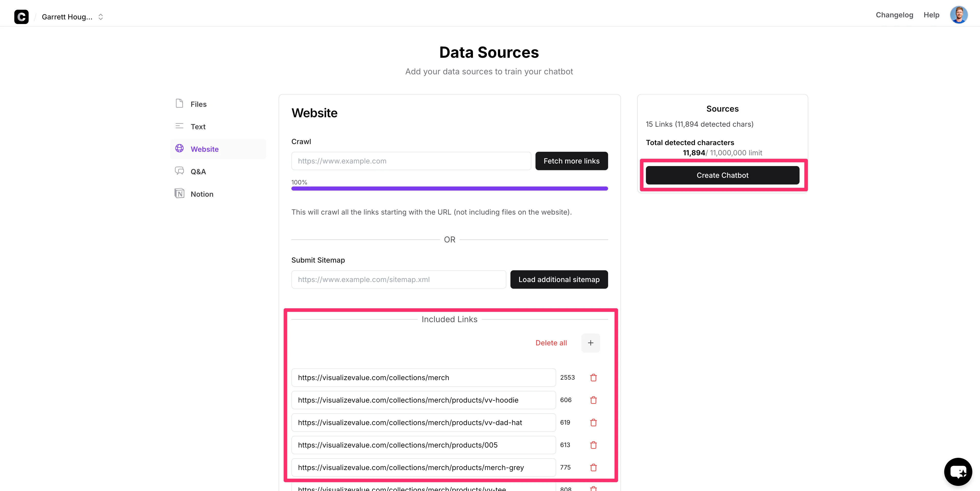This screenshot has width=980, height=491.
Task: Switch to the Files data source
Action: pyautogui.click(x=198, y=104)
